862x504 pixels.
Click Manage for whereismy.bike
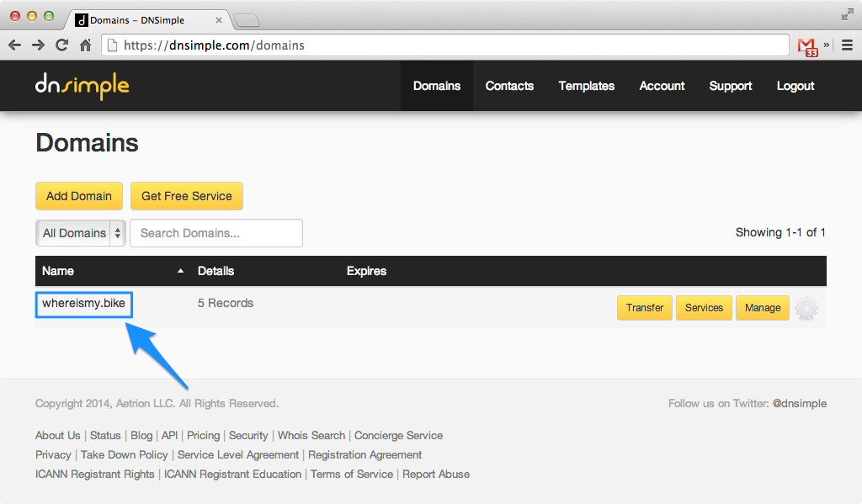763,308
